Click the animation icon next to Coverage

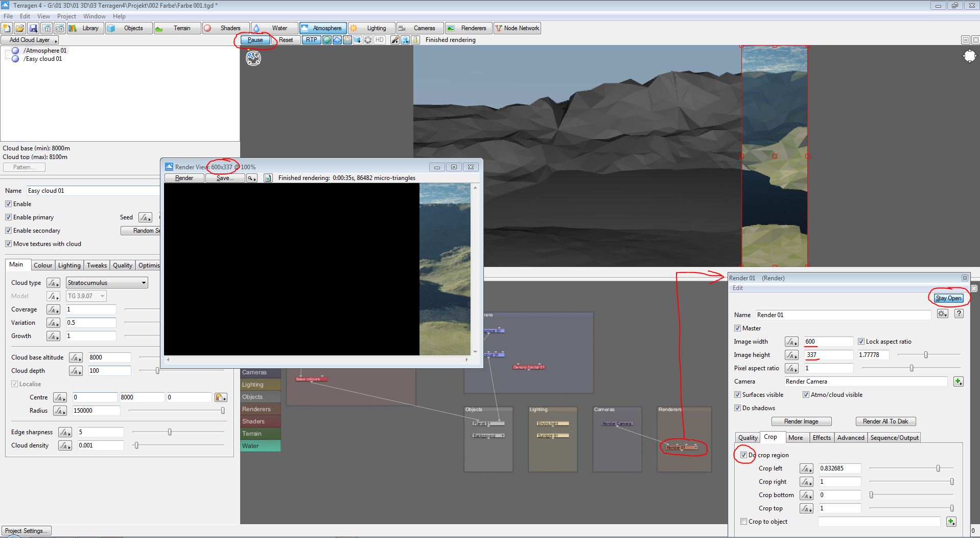(x=53, y=309)
